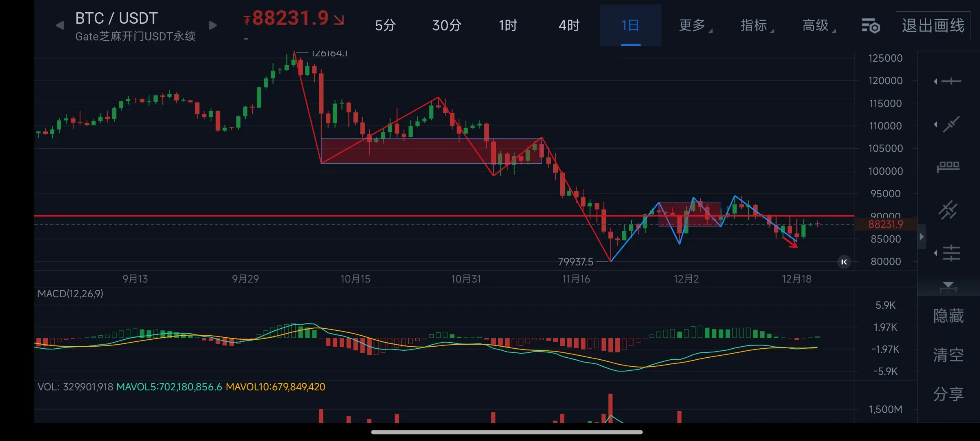This screenshot has height=441, width=980.
Task: Select the parallel channel drawing tool
Action: point(948,210)
